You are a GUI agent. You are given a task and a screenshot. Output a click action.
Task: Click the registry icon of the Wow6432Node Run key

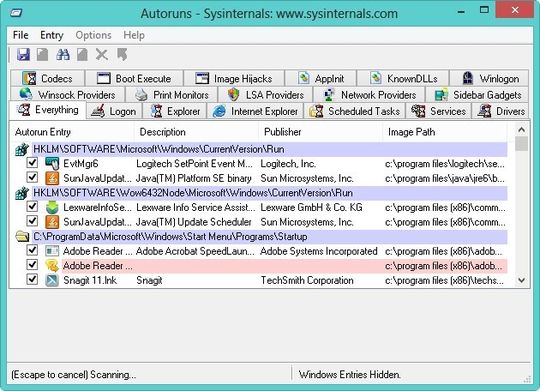coord(22,193)
